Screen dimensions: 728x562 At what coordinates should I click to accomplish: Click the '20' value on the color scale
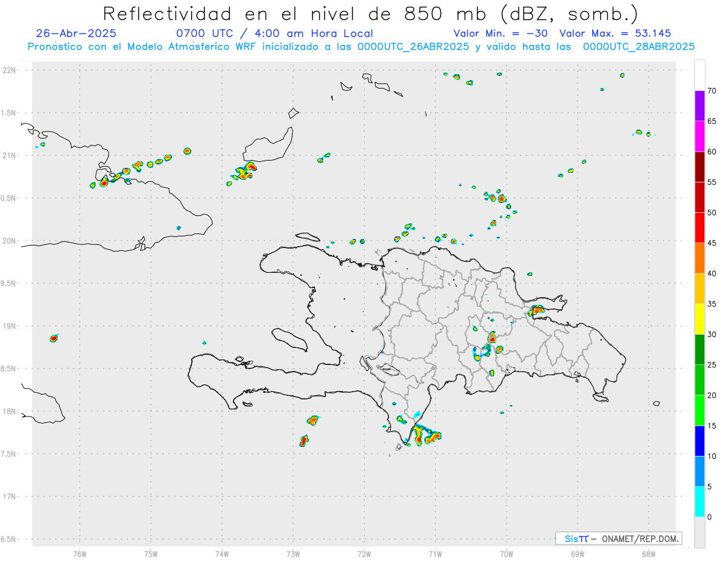click(712, 395)
